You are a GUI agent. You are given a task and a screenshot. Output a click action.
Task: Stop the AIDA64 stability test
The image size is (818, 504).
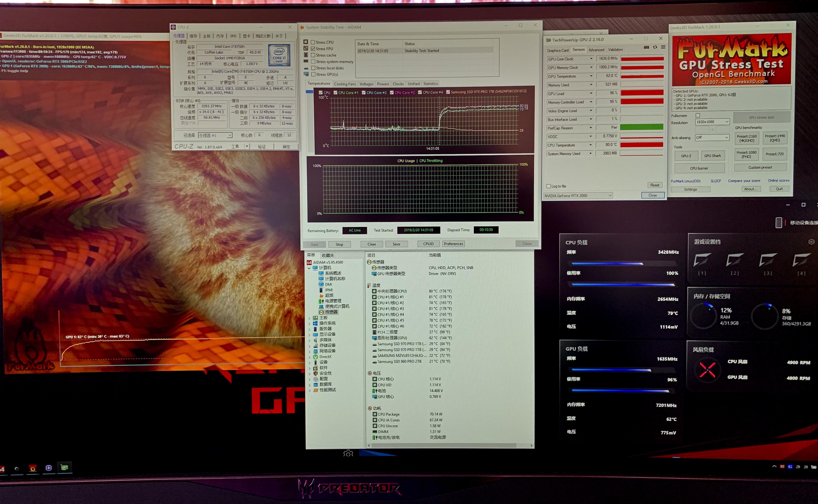tap(339, 244)
